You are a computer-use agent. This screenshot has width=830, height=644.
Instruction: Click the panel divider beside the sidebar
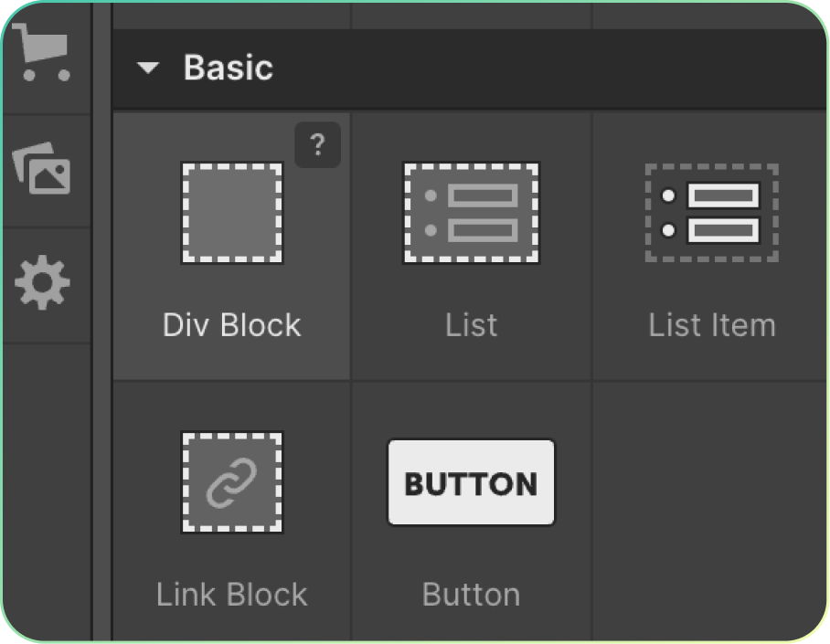pos(101,365)
